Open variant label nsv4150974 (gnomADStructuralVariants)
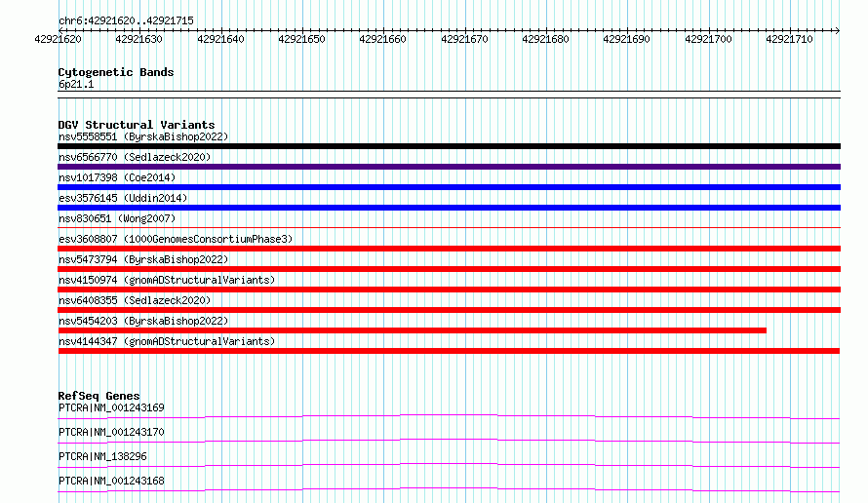Image resolution: width=868 pixels, height=503 pixels. coord(167,280)
